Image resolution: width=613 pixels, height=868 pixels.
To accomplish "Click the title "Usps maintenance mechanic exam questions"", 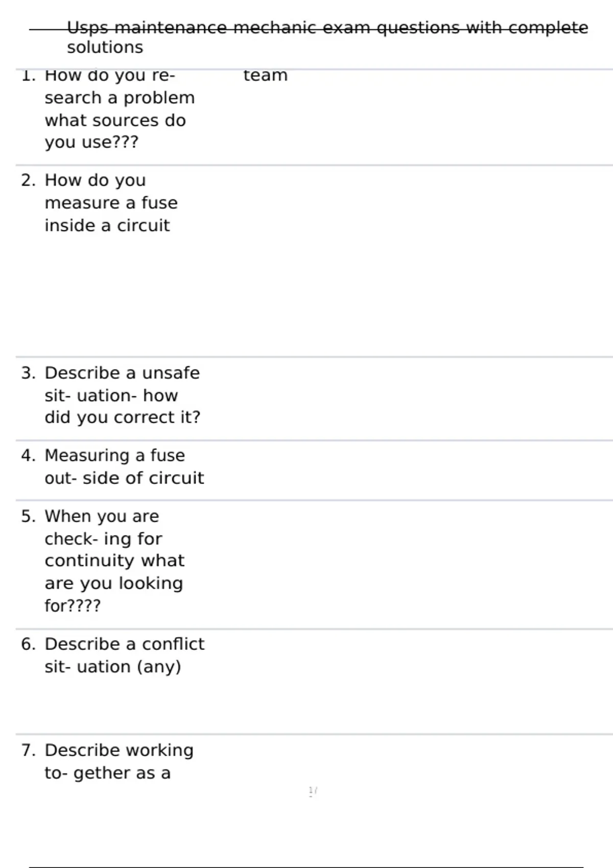I will tap(327, 28).
